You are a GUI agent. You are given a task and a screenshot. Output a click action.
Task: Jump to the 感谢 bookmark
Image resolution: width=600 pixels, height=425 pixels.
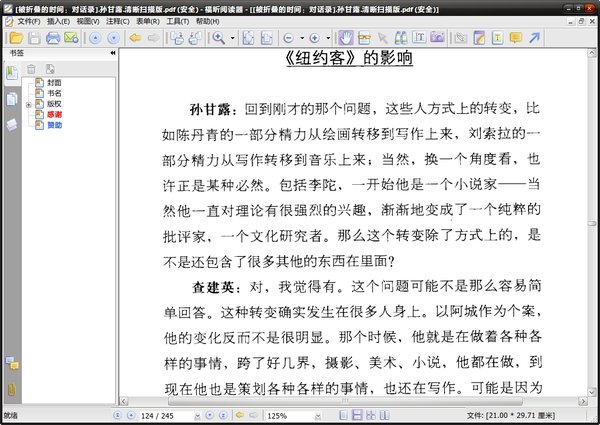[x=53, y=115]
